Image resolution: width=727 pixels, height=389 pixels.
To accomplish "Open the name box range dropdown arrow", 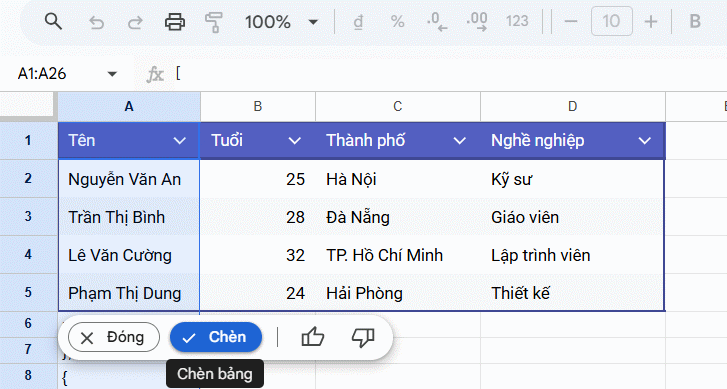I will (x=112, y=74).
